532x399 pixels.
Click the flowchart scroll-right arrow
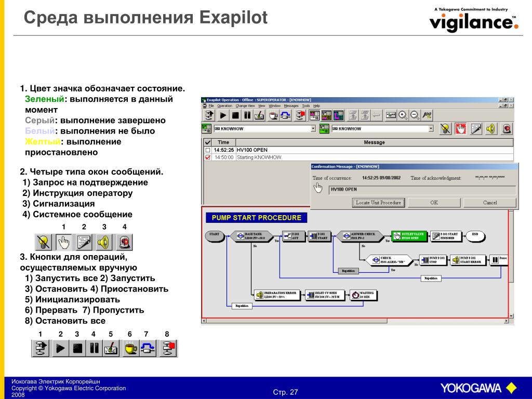coord(506,321)
